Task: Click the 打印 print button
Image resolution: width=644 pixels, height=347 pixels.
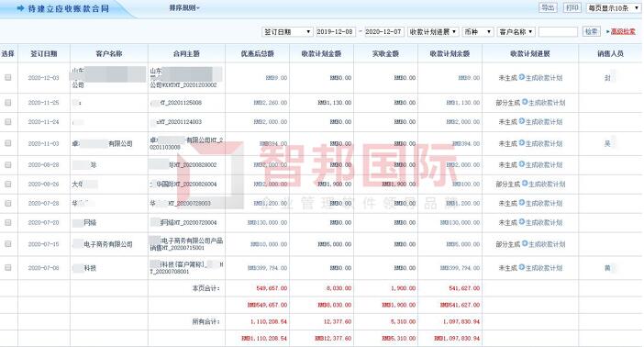Action: tap(572, 7)
